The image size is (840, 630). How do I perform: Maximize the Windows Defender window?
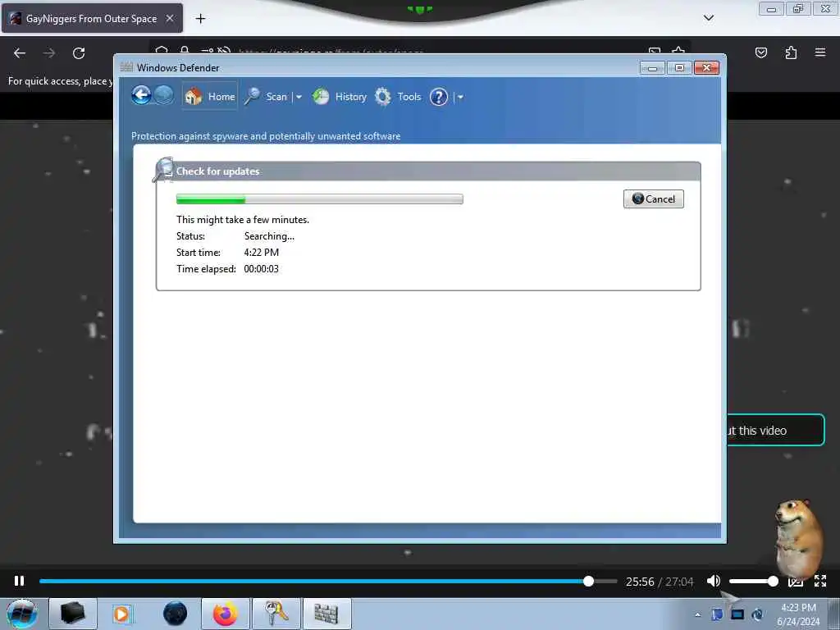click(679, 67)
